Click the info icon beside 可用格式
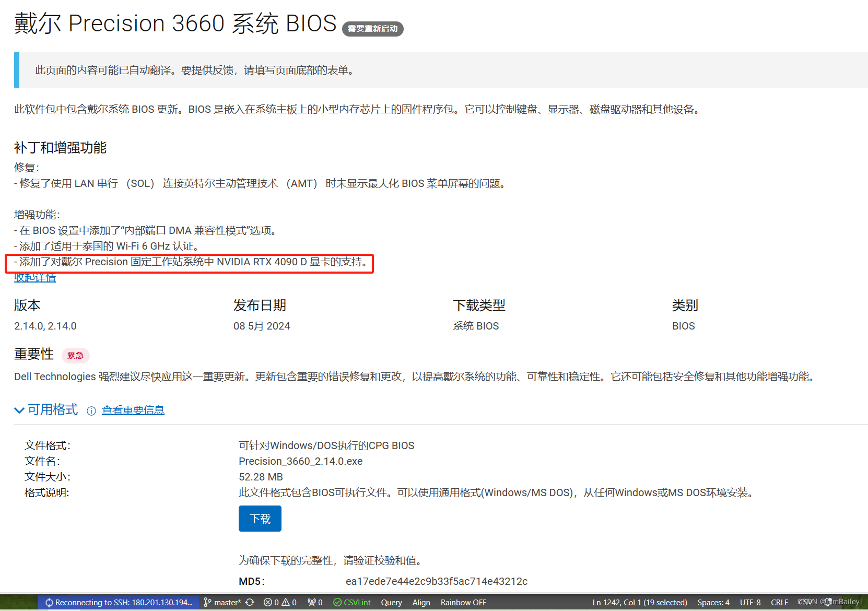 pos(91,411)
